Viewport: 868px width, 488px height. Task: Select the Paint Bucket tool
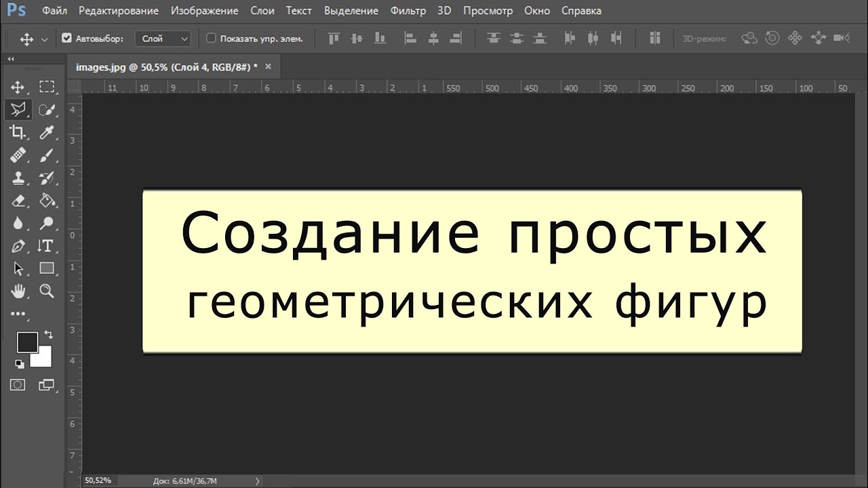(x=47, y=201)
